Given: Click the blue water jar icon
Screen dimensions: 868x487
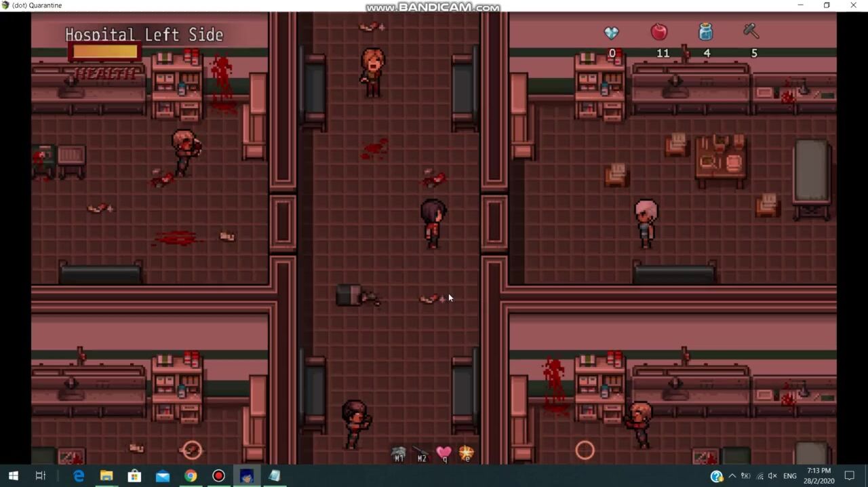Looking at the screenshot, I should 705,32.
